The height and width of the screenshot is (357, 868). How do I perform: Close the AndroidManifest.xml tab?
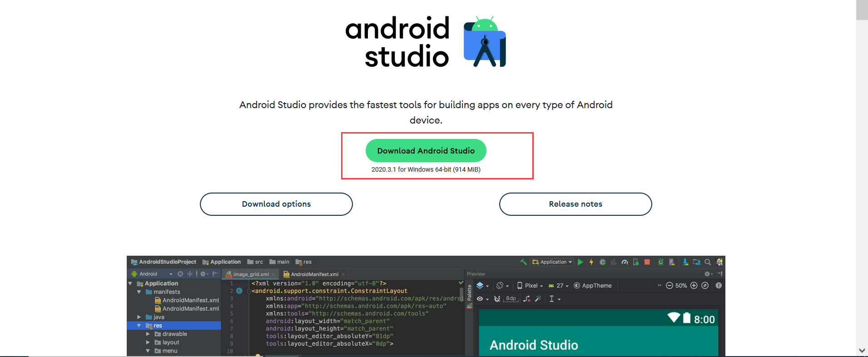(343, 275)
